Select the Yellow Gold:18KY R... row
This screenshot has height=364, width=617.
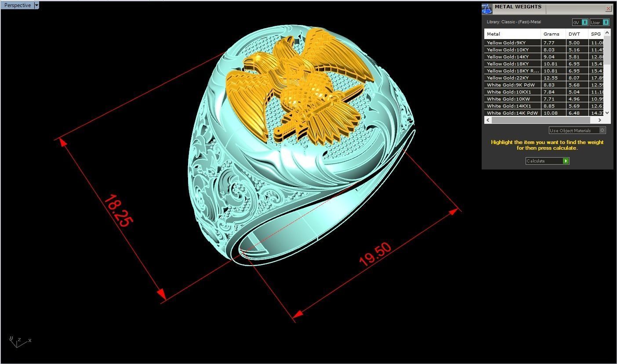pos(544,71)
